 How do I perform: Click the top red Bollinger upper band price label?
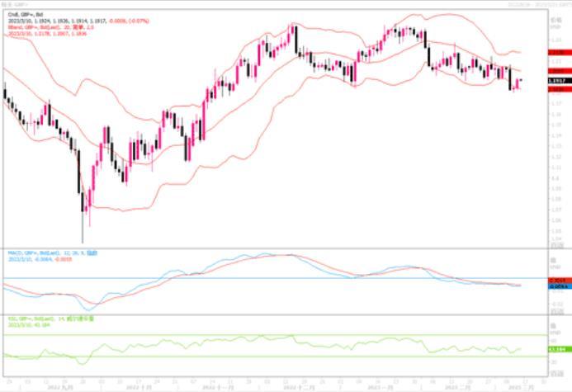560,53
